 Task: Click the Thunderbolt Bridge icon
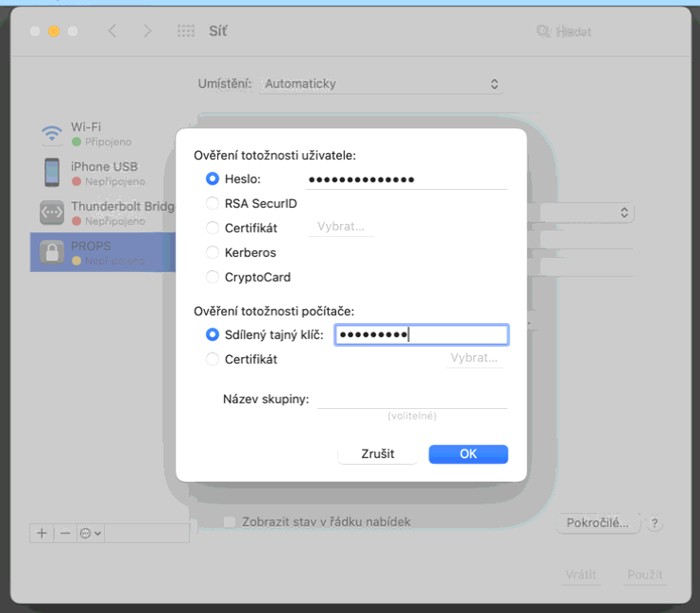coord(51,213)
